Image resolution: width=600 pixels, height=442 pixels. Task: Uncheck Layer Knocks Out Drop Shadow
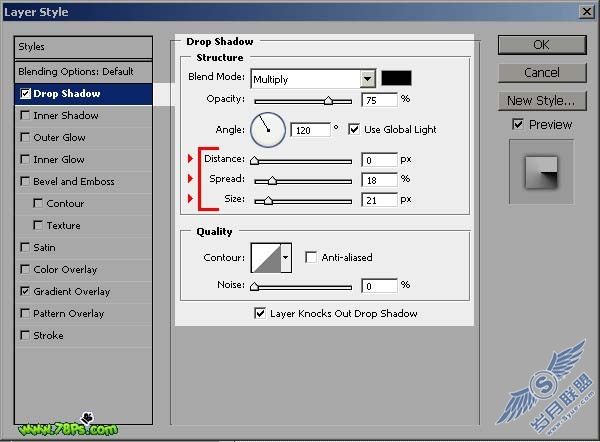(260, 313)
